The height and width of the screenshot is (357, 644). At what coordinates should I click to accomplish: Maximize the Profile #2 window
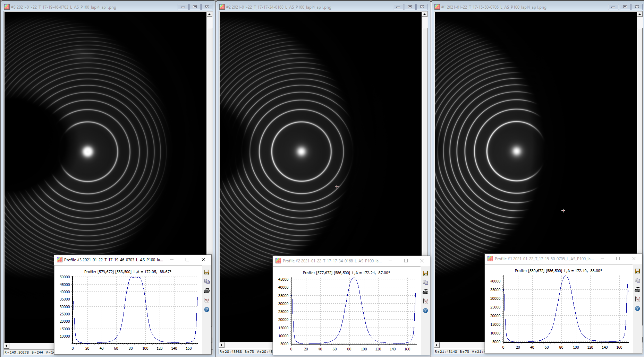point(406,261)
